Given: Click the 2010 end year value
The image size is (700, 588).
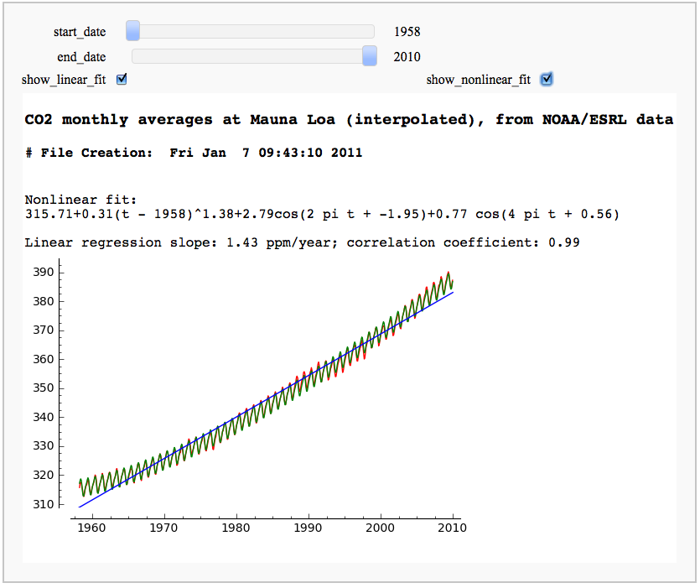Looking at the screenshot, I should pos(407,57).
